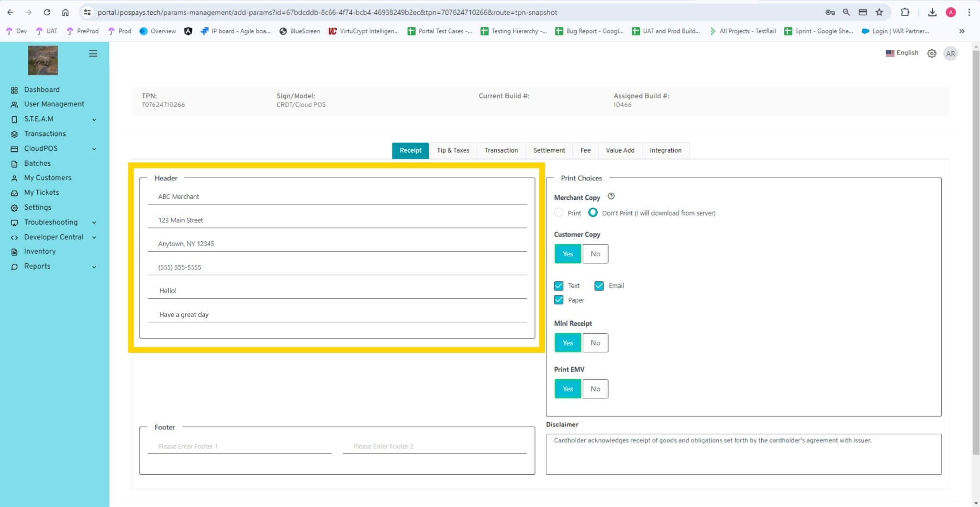Click the Footer 1 input field

tap(239, 446)
